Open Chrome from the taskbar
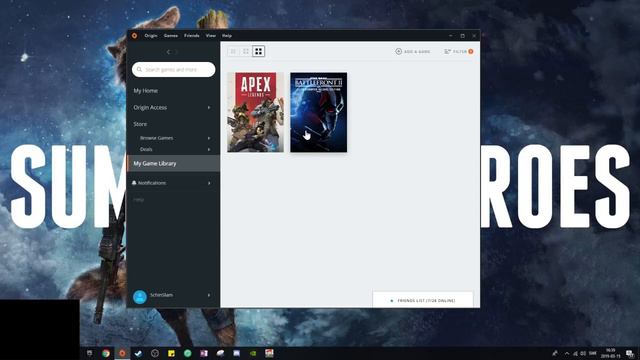 (106, 353)
